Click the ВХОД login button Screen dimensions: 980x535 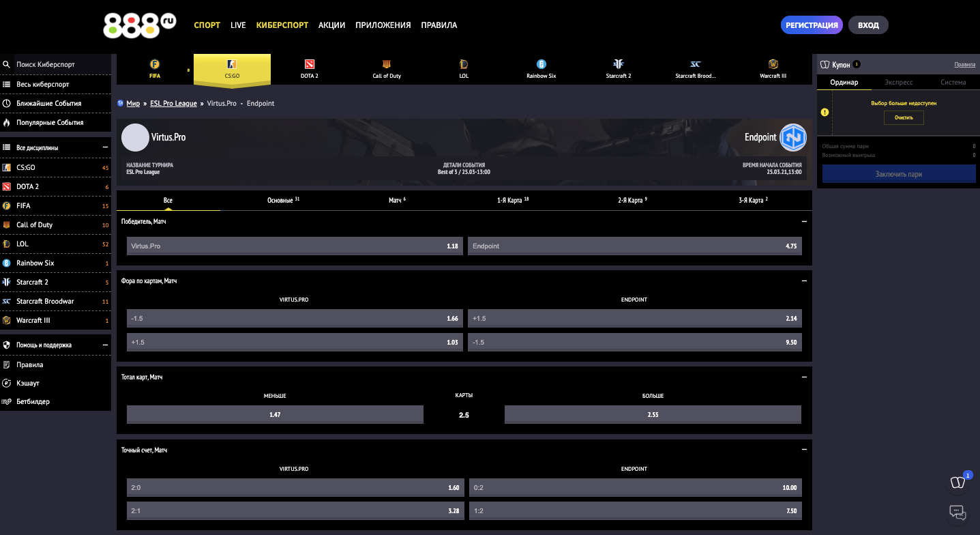tap(868, 25)
